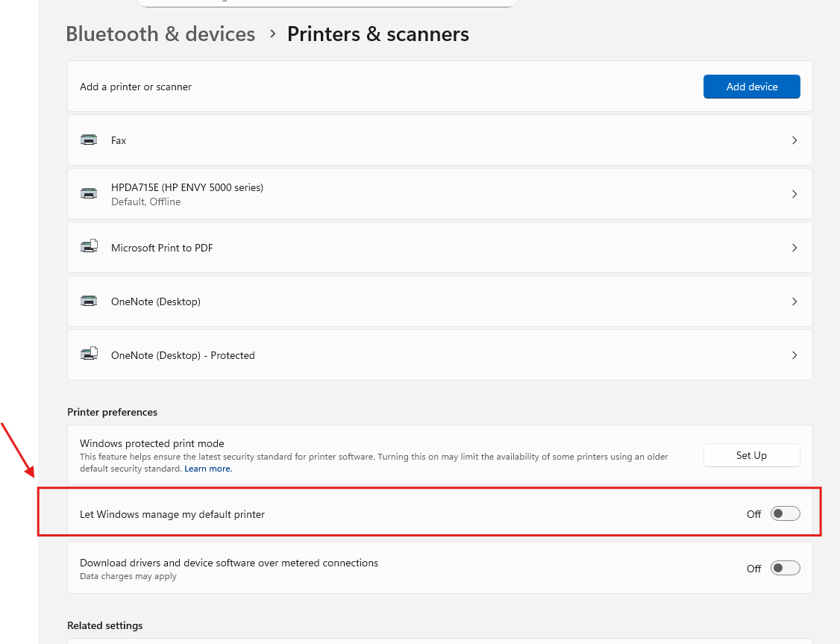Click the OneNote (Desktop) printer icon

pyautogui.click(x=89, y=301)
